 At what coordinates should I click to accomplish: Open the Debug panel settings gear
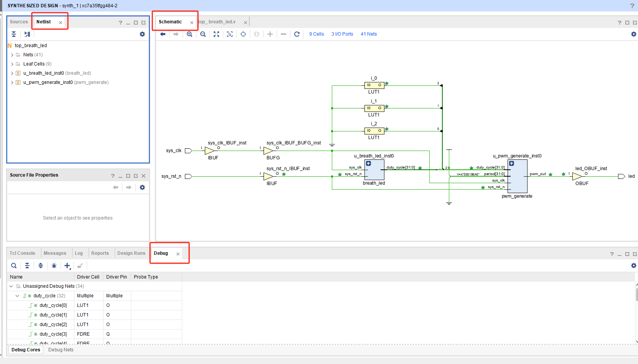(634, 266)
